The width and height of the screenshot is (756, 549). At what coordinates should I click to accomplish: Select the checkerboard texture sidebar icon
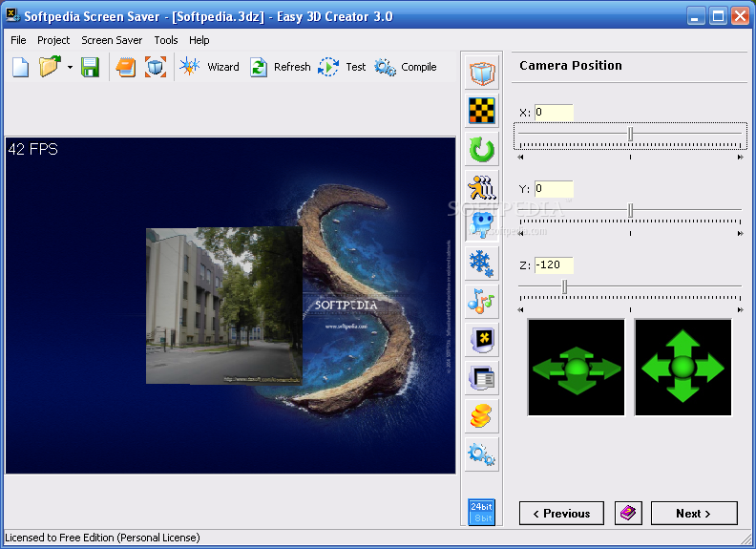click(482, 111)
